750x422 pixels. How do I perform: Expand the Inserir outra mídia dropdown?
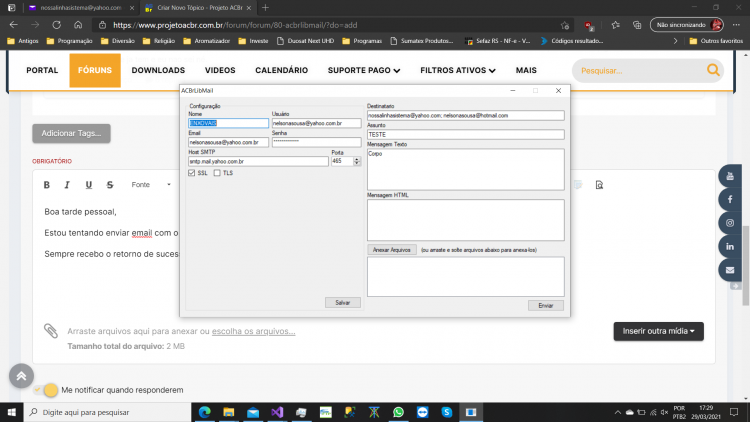[658, 331]
